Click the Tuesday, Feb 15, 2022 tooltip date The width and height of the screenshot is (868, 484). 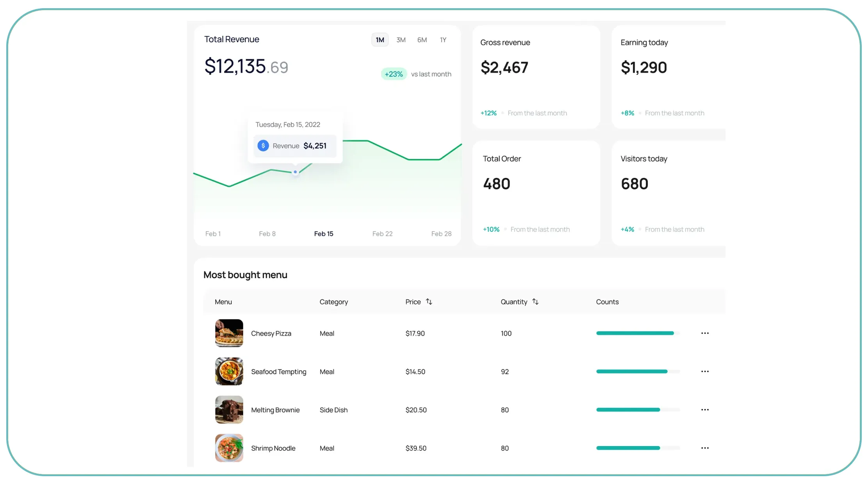(288, 125)
